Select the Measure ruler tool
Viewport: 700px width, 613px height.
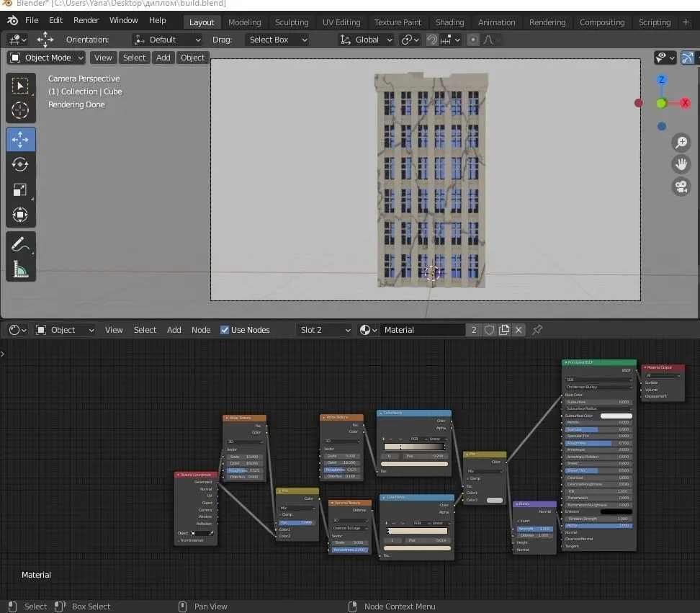(20, 270)
